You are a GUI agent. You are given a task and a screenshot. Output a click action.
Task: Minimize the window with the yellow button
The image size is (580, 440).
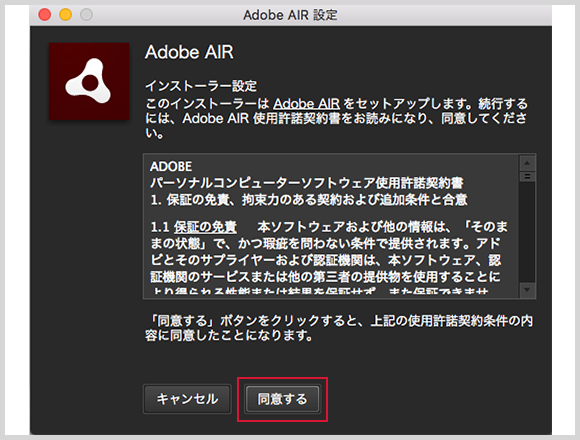tap(65, 15)
